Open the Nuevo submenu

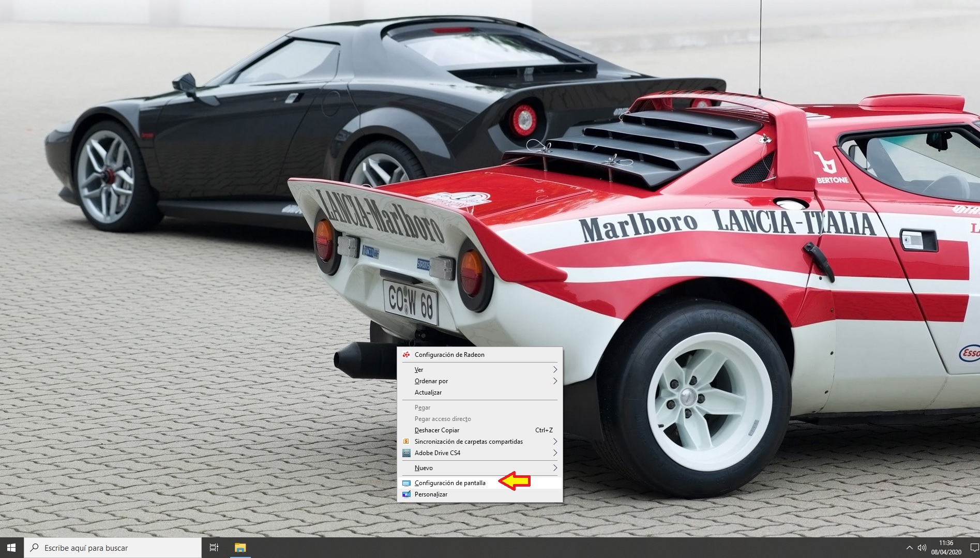479,468
